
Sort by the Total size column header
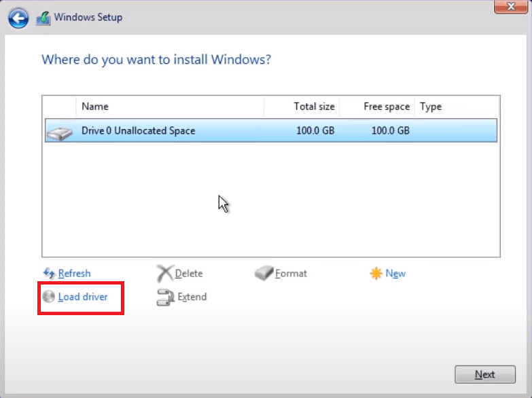[x=301, y=107]
